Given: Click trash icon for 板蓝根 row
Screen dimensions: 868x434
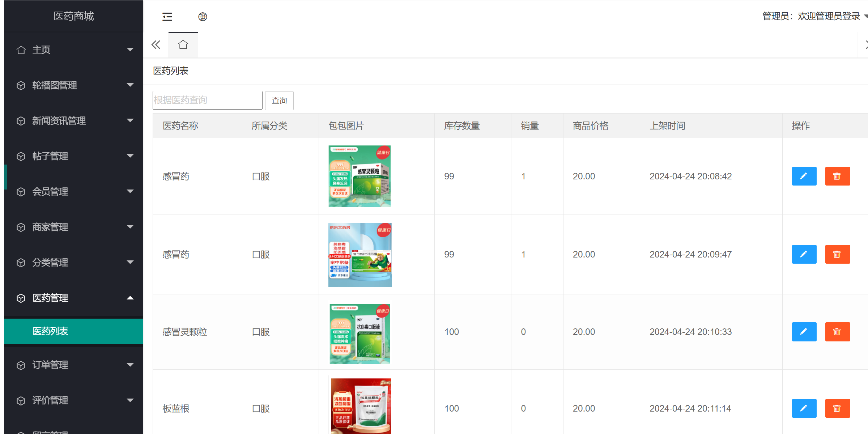Looking at the screenshot, I should 837,408.
